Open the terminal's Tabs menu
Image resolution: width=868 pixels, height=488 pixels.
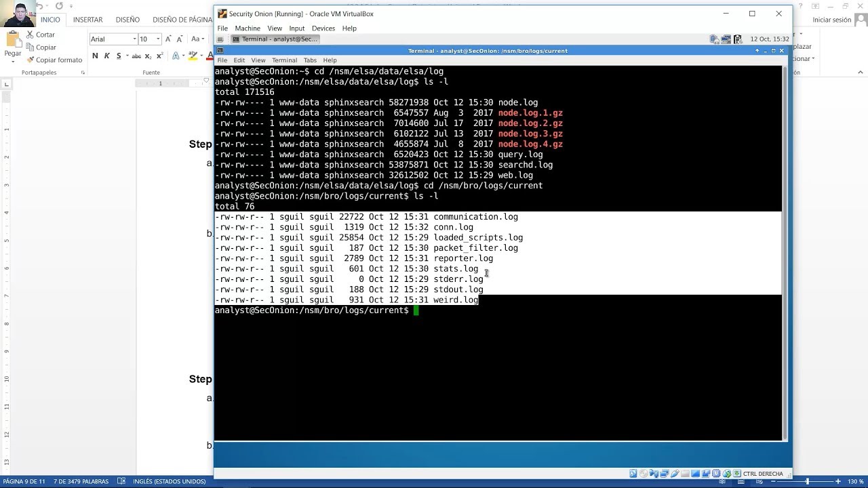310,60
